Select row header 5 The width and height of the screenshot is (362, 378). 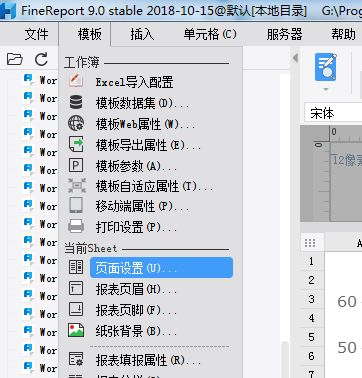[312, 337]
